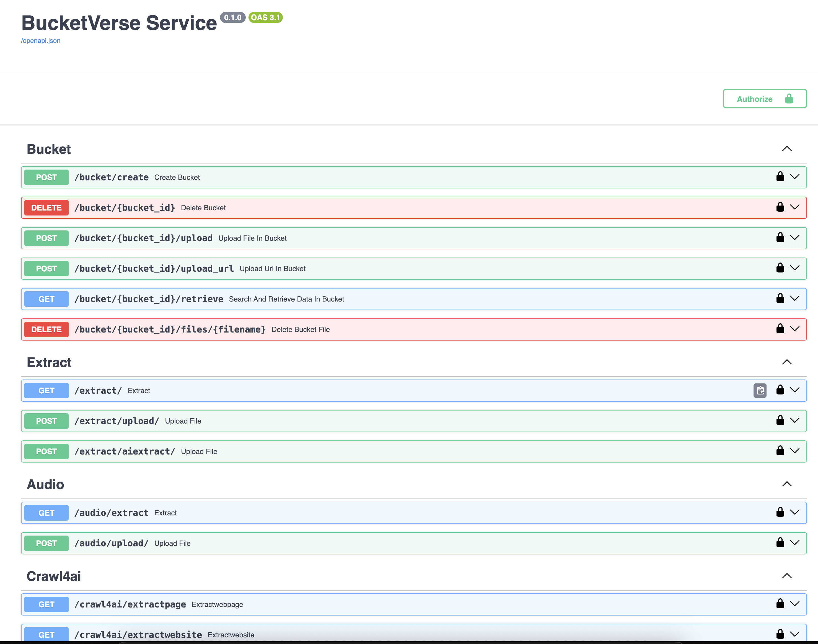Click the BucketVerse Service title

119,23
